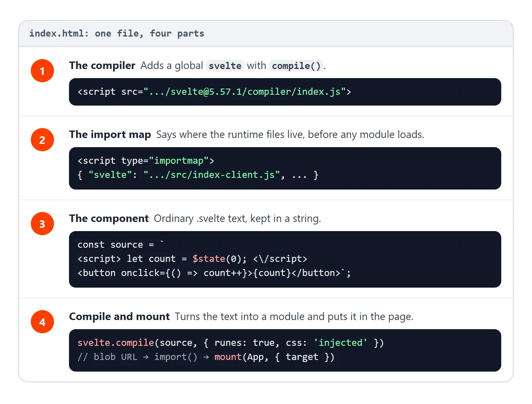Click the inline code chip "svelte"
Viewport: 532px width, 404px height.
(225, 66)
